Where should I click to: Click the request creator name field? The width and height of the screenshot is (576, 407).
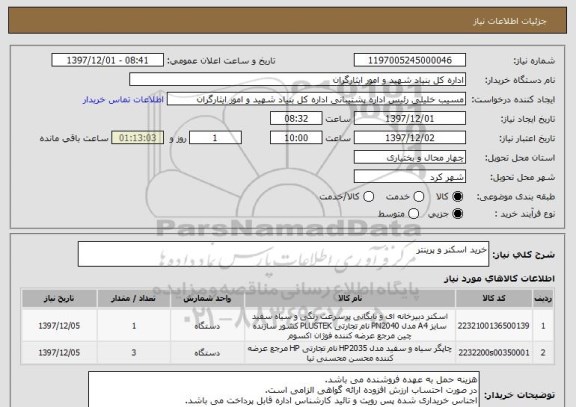pos(316,99)
